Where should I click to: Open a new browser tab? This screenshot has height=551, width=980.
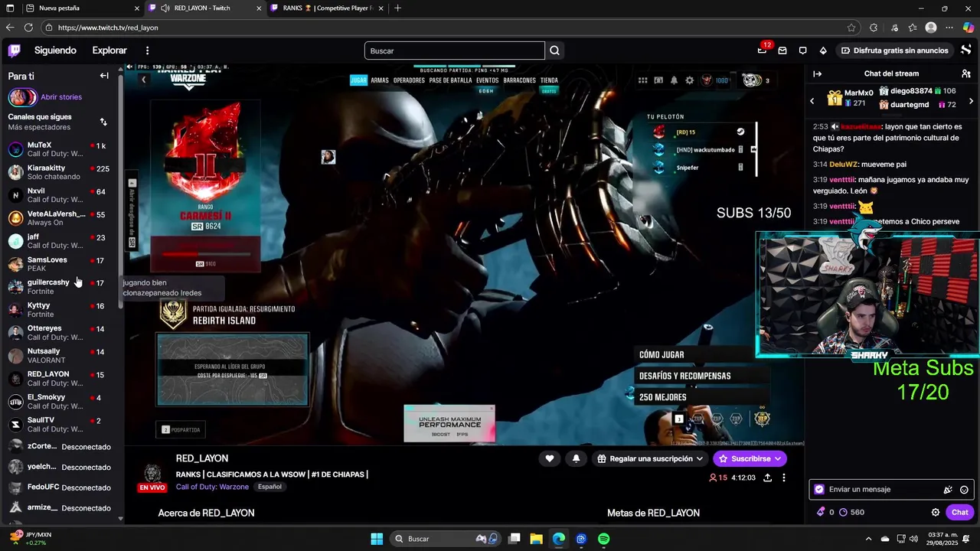pos(397,8)
